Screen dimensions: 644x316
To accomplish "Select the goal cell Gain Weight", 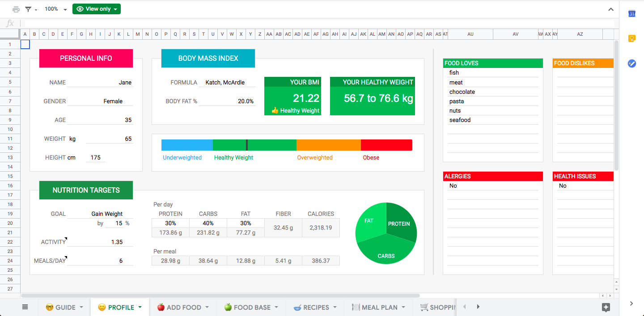I will tap(100, 214).
